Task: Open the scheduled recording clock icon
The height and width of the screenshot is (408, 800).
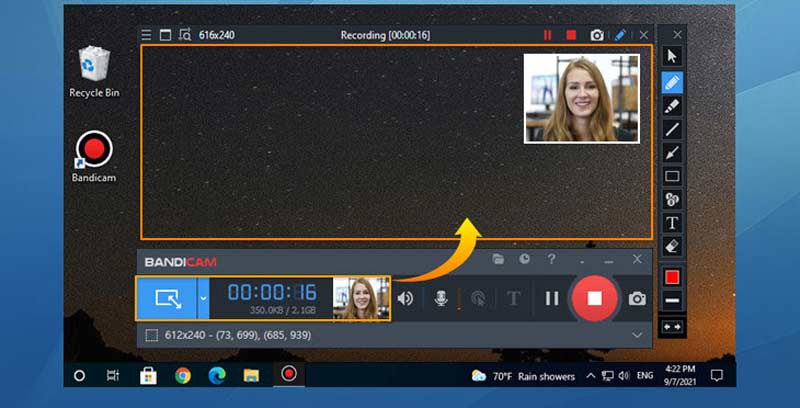Action: [524, 259]
